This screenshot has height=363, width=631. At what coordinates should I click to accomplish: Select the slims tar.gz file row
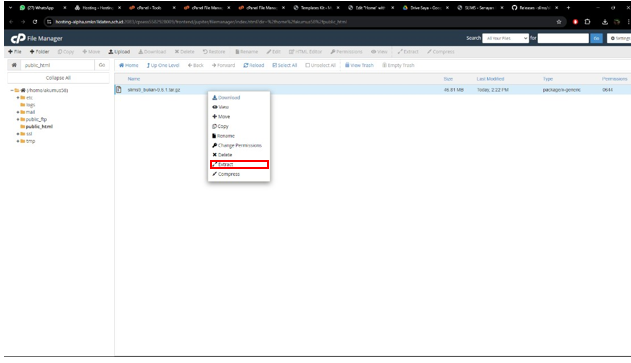(x=373, y=90)
